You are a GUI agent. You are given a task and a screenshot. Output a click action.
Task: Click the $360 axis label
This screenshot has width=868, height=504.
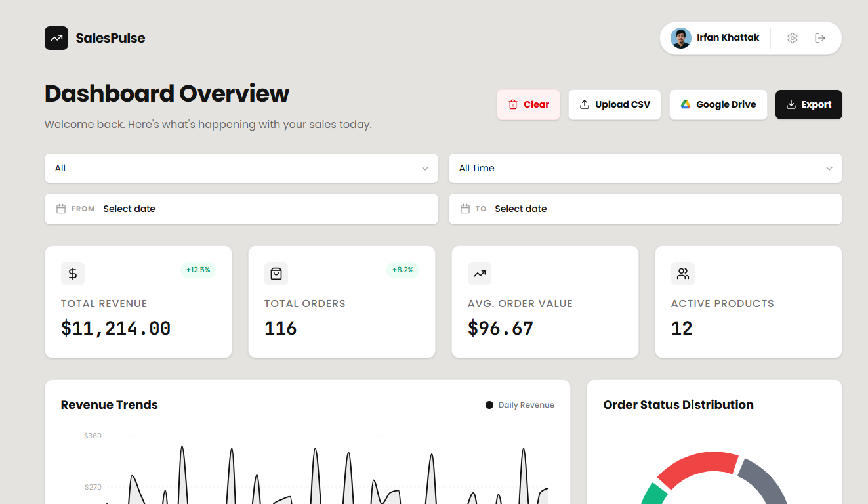click(93, 436)
